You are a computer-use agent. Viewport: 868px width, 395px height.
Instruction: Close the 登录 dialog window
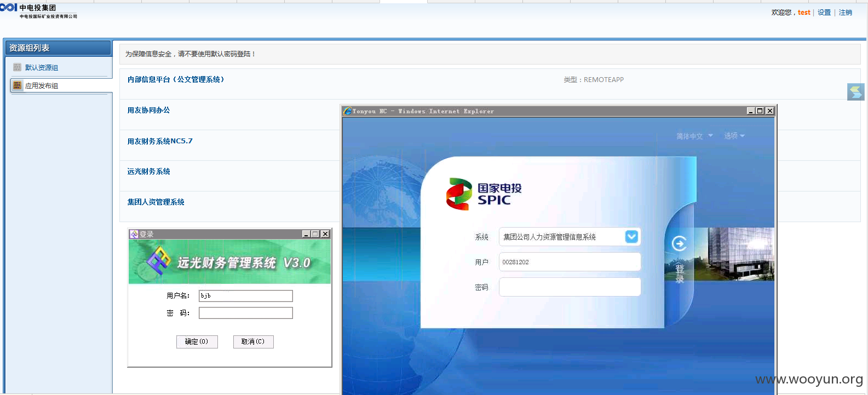325,234
